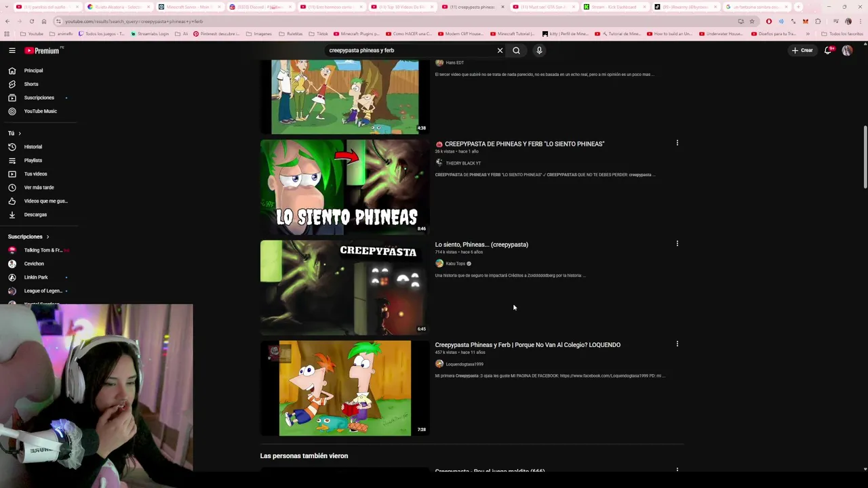The image size is (868, 488).
Task: Open the Todos los favoritos folder
Action: [842, 34]
